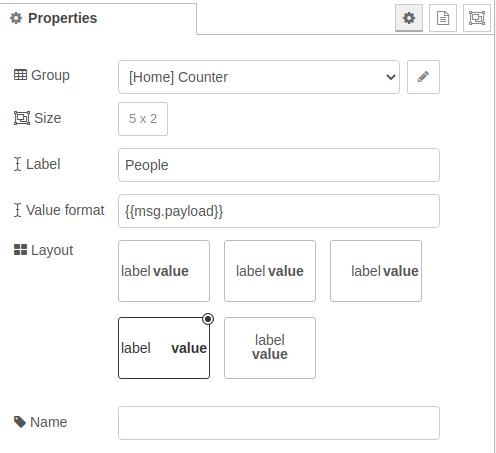Open node description document icon button
The height and width of the screenshot is (453, 496).
click(x=443, y=18)
